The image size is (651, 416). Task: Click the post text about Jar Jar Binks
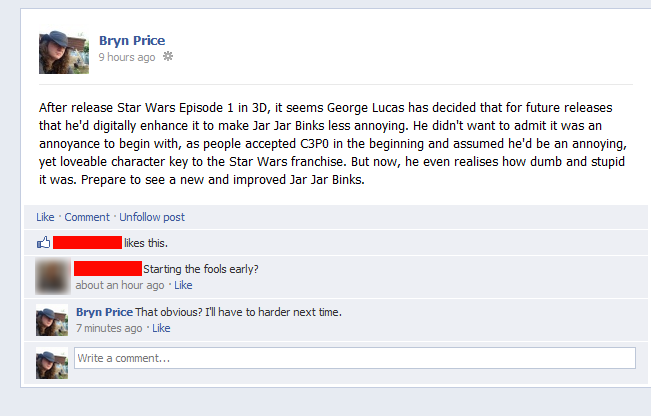click(x=333, y=144)
